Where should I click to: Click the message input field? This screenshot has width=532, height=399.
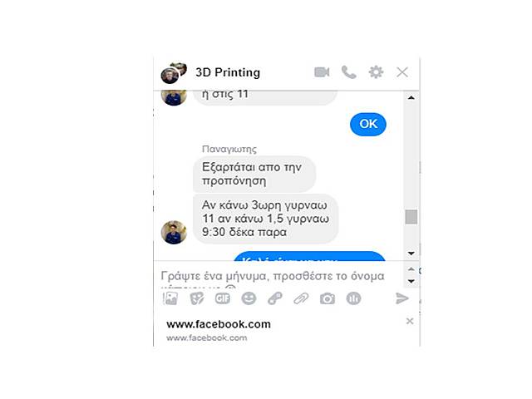tap(278, 275)
